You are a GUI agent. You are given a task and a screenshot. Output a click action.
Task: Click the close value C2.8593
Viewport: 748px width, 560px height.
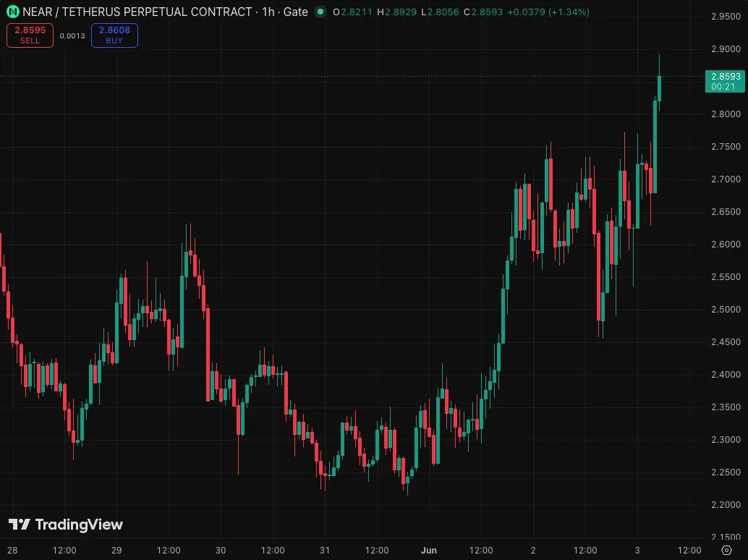483,12
